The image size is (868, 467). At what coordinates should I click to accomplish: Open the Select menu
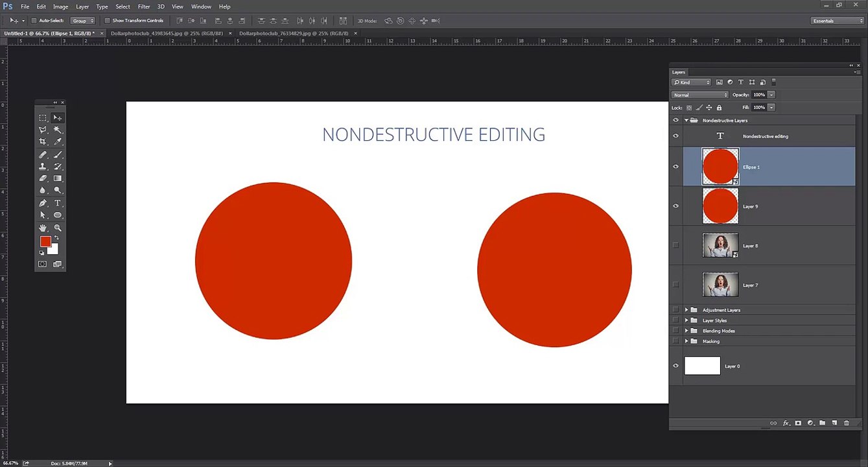(x=123, y=6)
